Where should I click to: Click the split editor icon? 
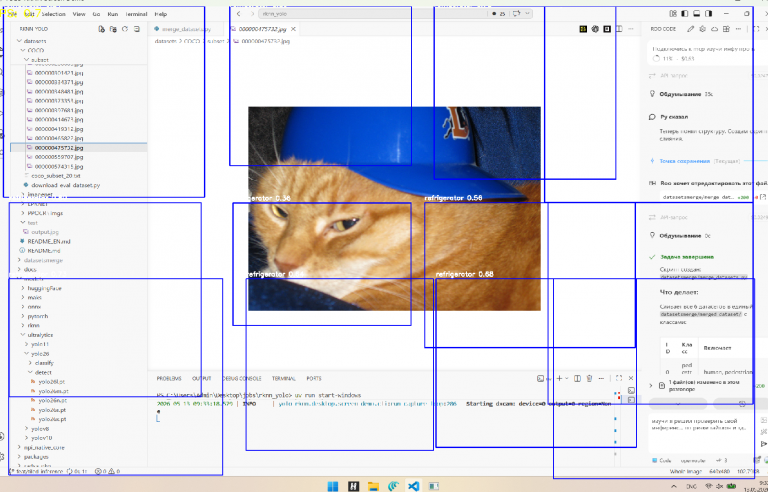click(619, 29)
